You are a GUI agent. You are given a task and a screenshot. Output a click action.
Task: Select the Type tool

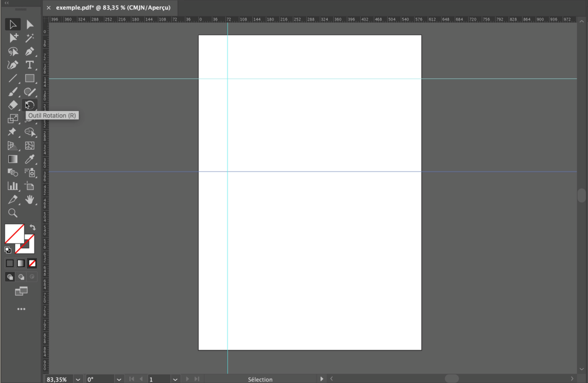pos(30,65)
